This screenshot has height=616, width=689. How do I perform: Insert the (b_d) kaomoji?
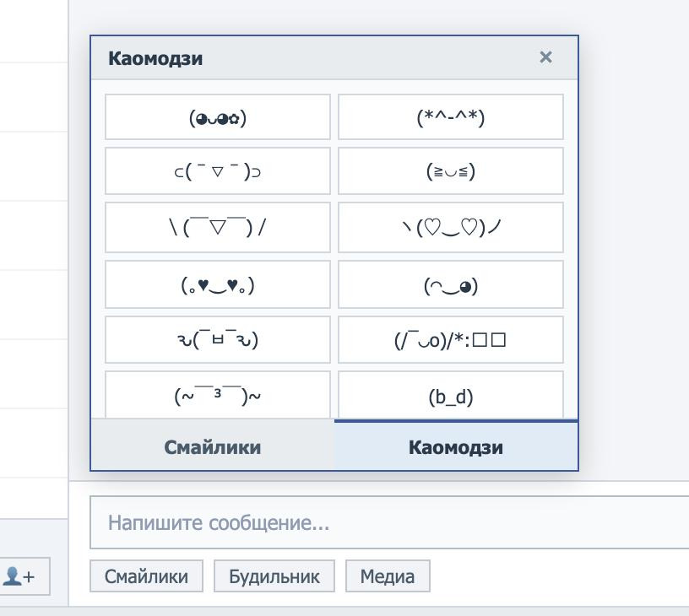click(450, 395)
